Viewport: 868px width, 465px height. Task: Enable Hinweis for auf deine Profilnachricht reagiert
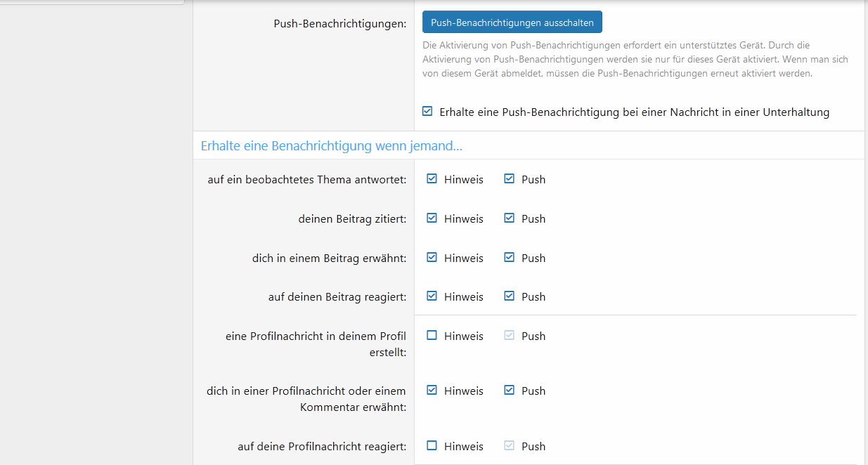pos(432,446)
